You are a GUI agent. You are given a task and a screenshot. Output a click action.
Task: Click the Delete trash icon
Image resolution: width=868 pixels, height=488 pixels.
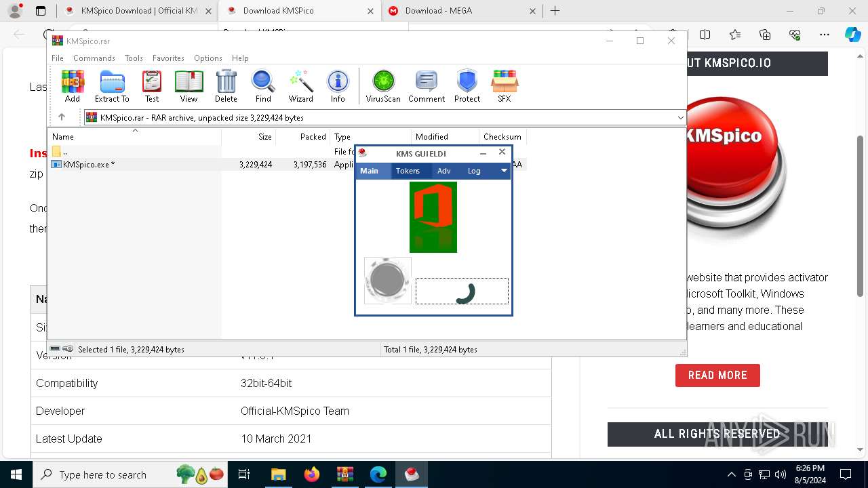(x=226, y=86)
